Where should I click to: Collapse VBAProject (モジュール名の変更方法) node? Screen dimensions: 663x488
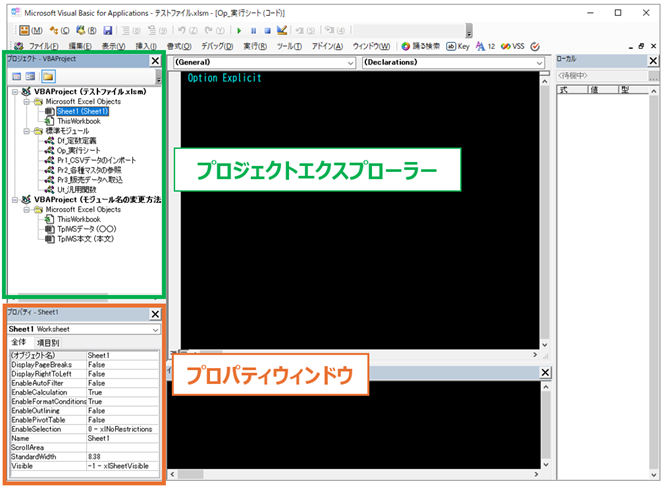point(15,200)
